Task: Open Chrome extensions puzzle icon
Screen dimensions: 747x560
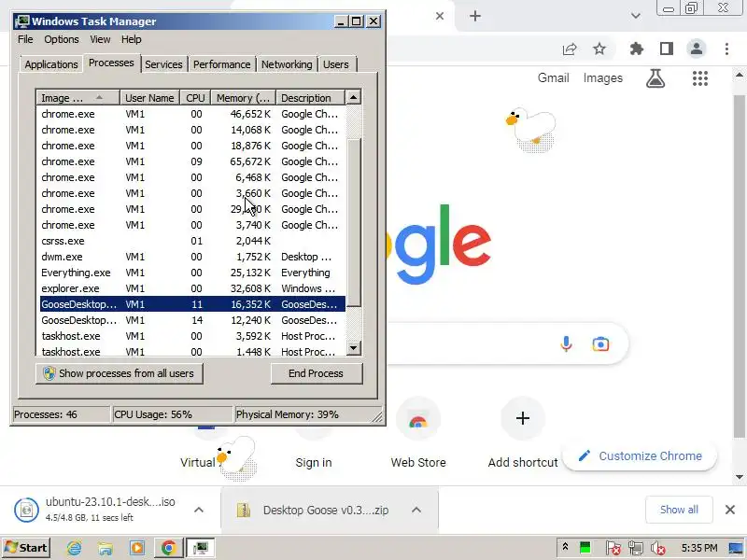Action: [x=637, y=49]
